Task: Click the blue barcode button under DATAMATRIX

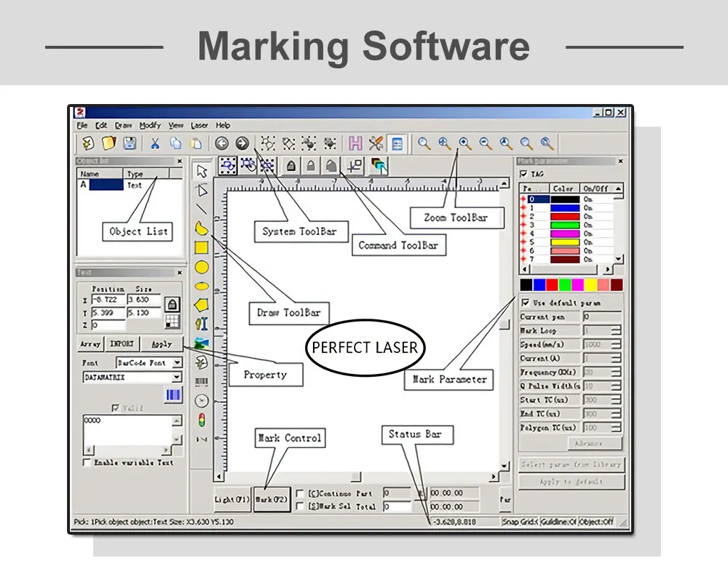Action: [x=173, y=395]
